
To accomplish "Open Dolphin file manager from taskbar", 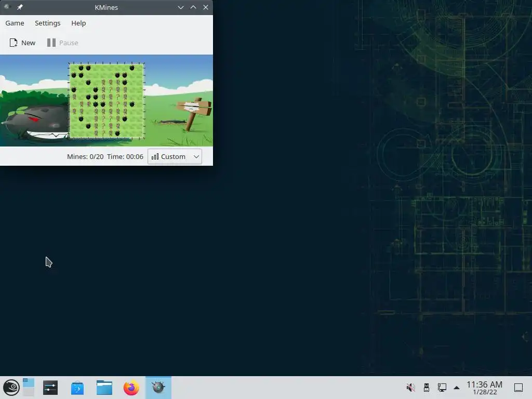I will (x=104, y=388).
